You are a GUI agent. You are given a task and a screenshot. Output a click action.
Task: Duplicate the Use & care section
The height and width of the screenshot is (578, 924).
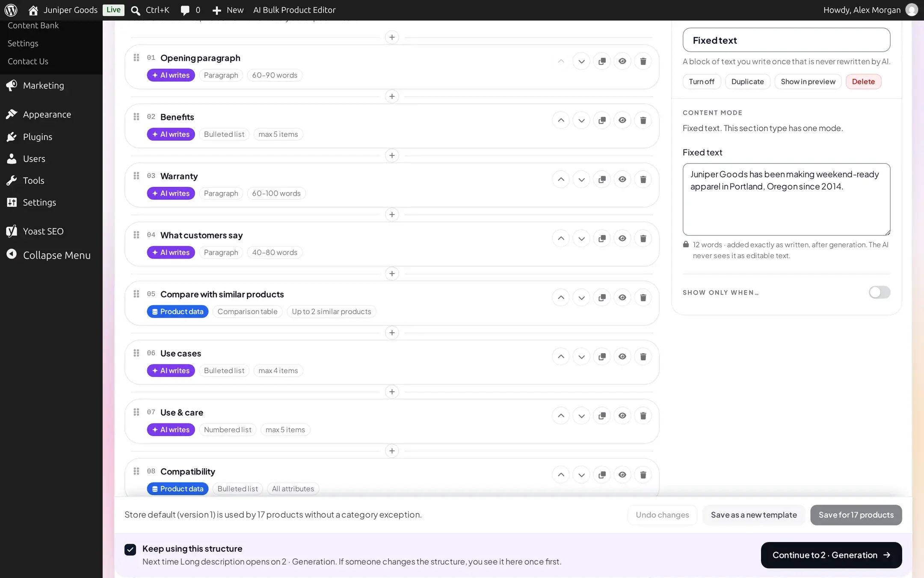[602, 416]
